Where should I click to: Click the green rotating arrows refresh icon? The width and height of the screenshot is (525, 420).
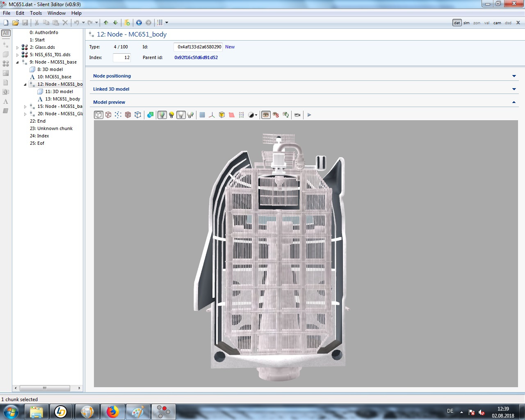285,115
